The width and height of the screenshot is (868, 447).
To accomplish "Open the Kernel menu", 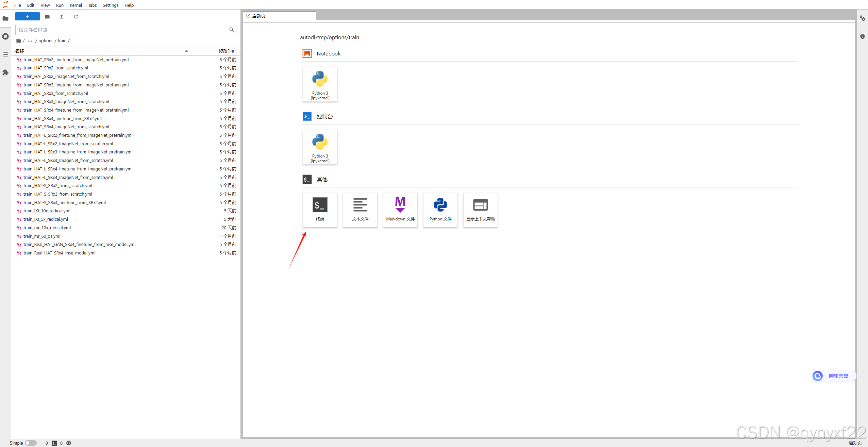I will pyautogui.click(x=76, y=5).
